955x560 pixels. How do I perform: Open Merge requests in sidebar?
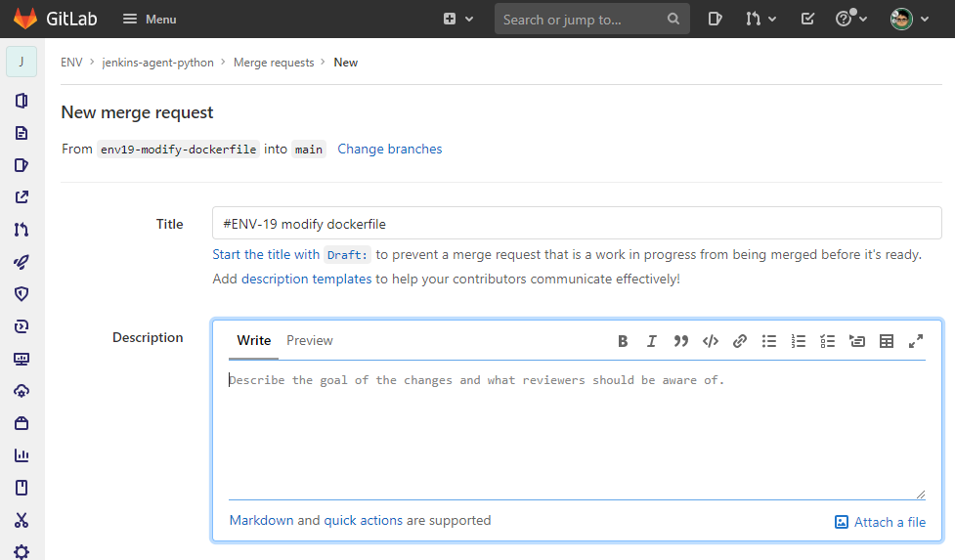(22, 230)
